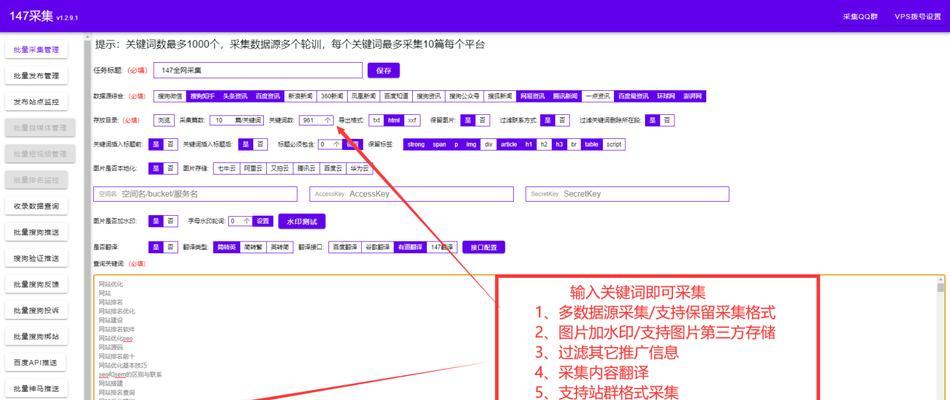Toggle the 搜狗知乎 data source
Viewport: 950px width, 400px height.
[202, 96]
